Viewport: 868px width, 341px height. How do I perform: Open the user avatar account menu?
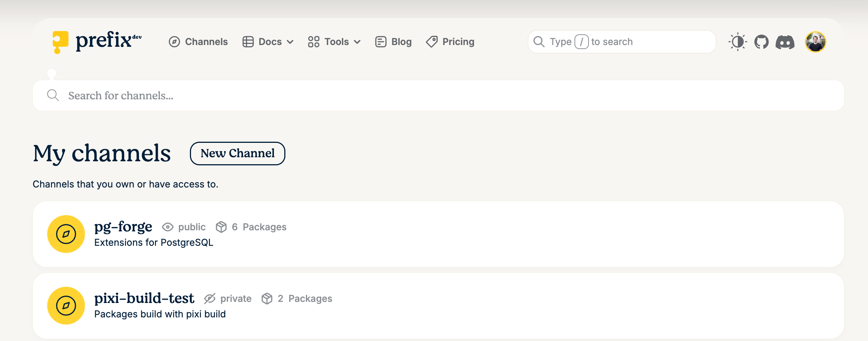click(815, 42)
